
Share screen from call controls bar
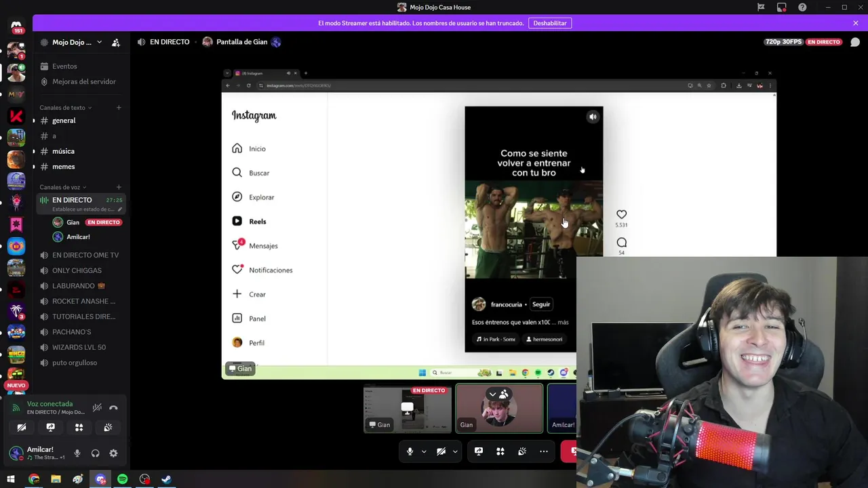point(479,451)
